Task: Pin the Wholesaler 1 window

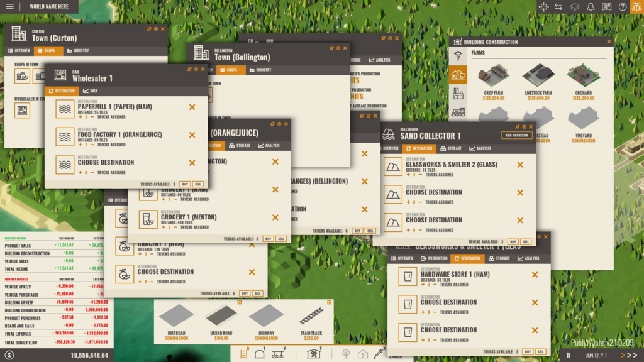Action: click(x=189, y=69)
